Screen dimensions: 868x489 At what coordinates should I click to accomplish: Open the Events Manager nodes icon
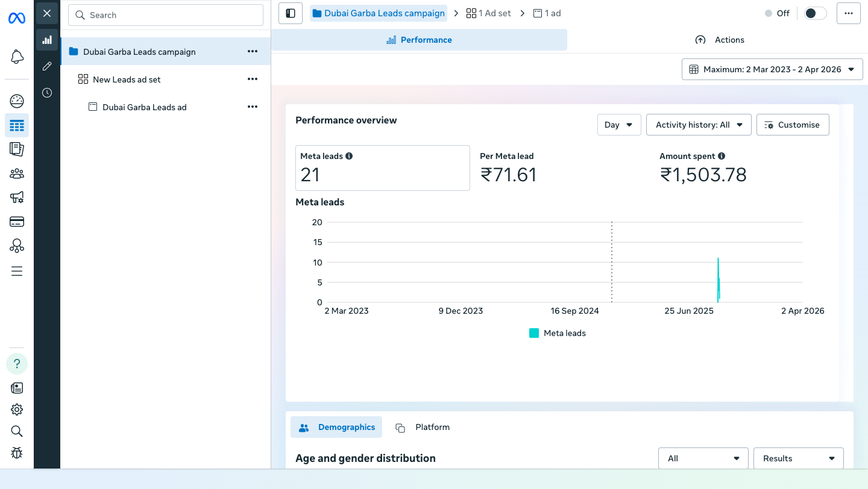point(17,246)
